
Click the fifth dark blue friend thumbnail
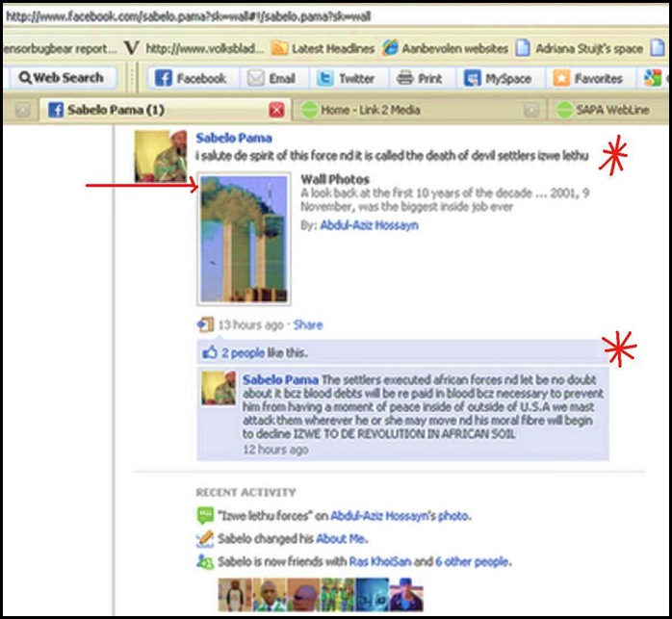pos(372,595)
